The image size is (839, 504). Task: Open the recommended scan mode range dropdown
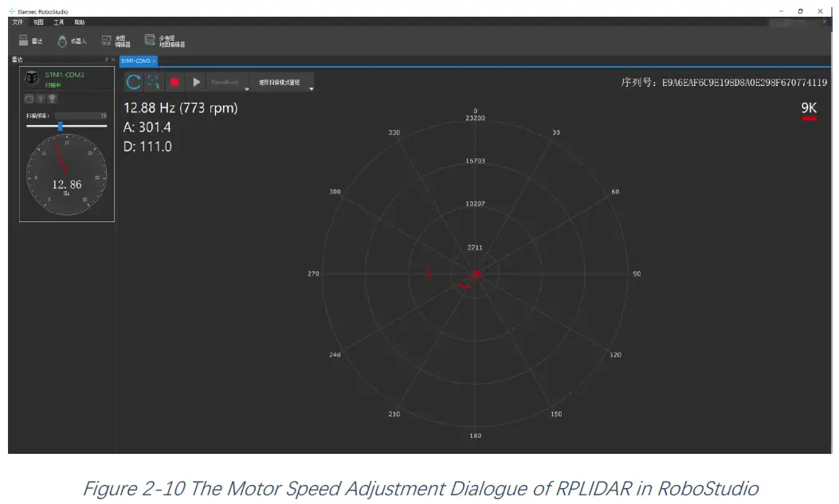(283, 82)
